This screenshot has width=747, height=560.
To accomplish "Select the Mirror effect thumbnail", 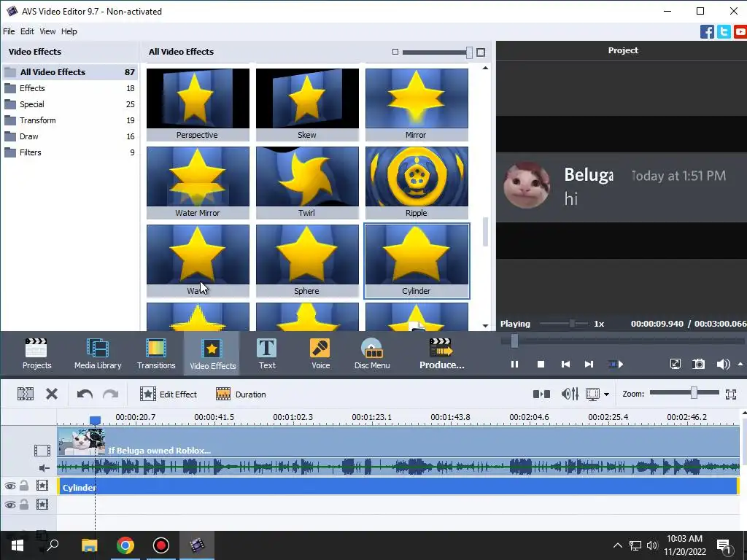I will tap(417, 104).
